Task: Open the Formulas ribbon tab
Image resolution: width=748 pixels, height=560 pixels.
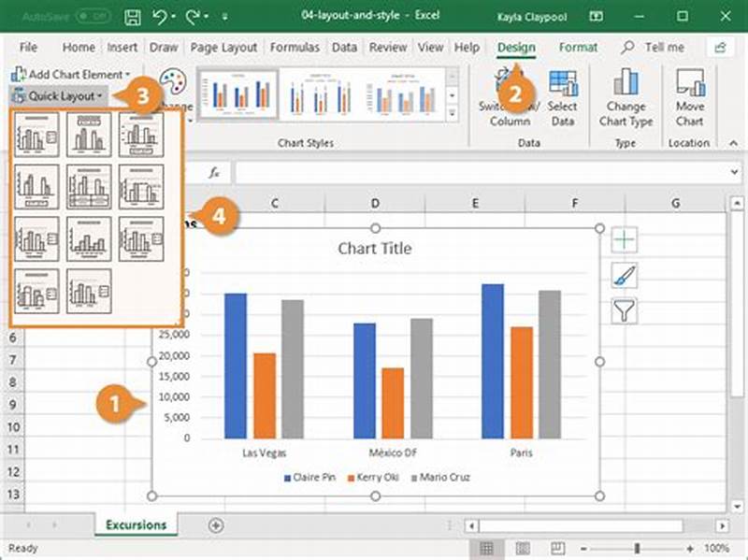Action: coord(295,48)
